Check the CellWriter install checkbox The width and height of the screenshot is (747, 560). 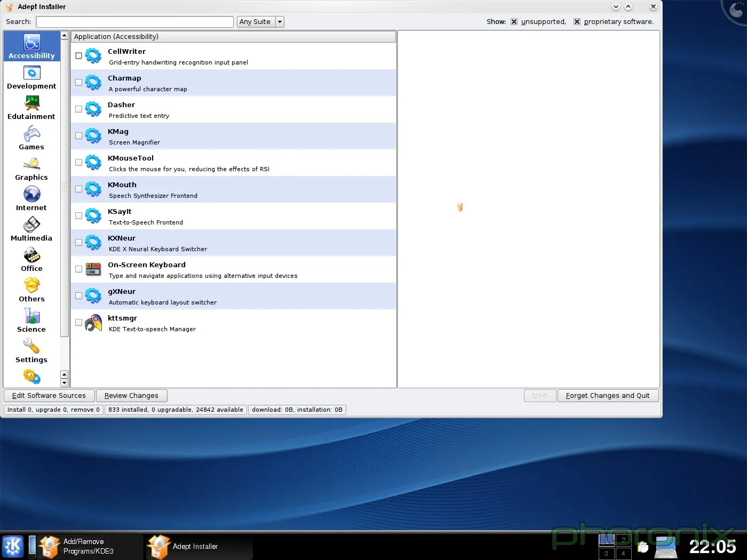78,55
